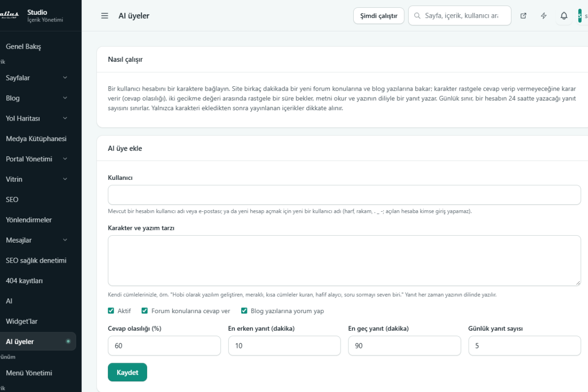
Task: Expand the Sayfalar submenu chevron
Action: pyautogui.click(x=65, y=77)
